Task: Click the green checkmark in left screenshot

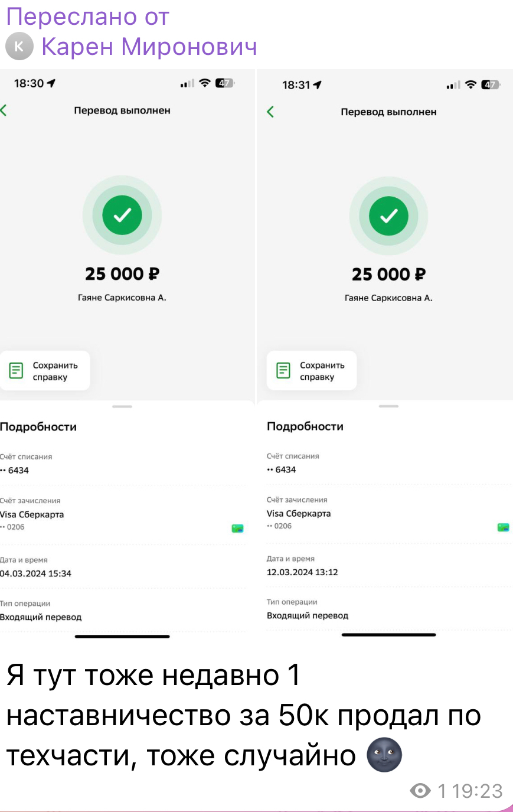Action: point(122,215)
